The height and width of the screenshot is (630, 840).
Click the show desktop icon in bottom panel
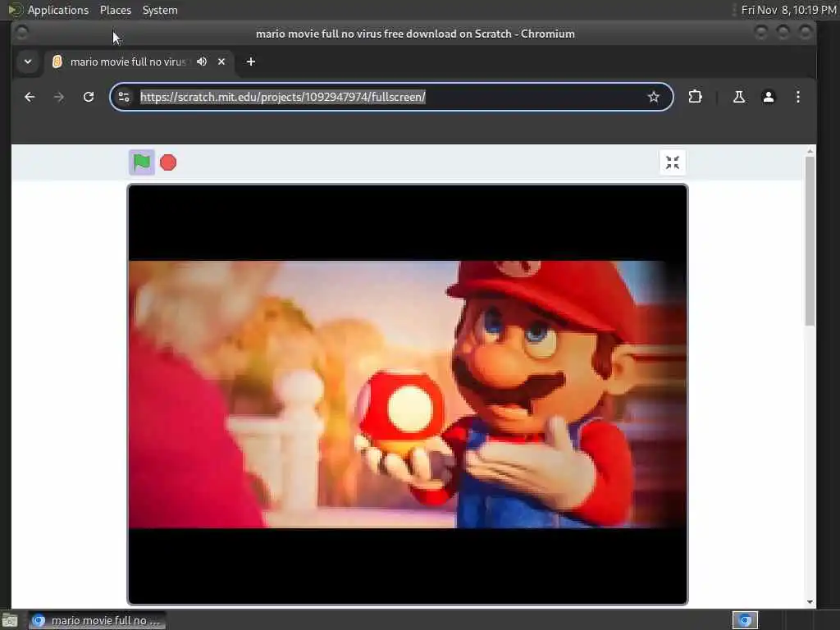pyautogui.click(x=10, y=620)
